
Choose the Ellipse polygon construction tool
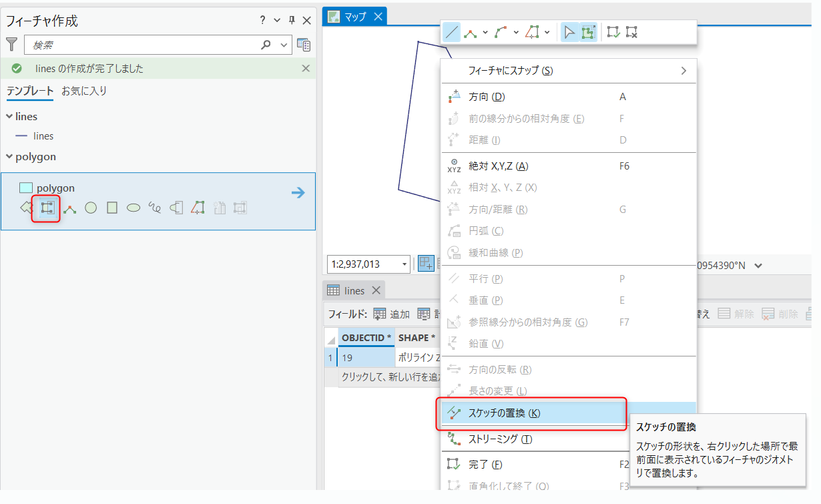pyautogui.click(x=133, y=208)
